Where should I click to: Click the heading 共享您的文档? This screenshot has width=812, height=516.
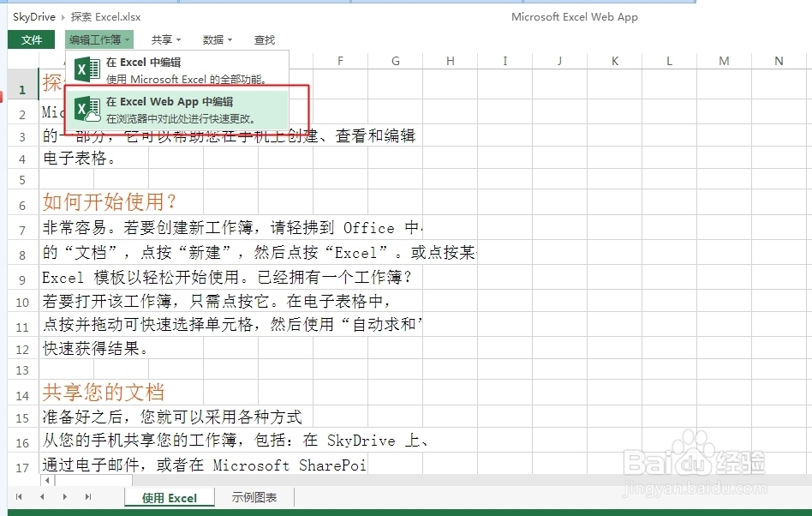click(104, 393)
